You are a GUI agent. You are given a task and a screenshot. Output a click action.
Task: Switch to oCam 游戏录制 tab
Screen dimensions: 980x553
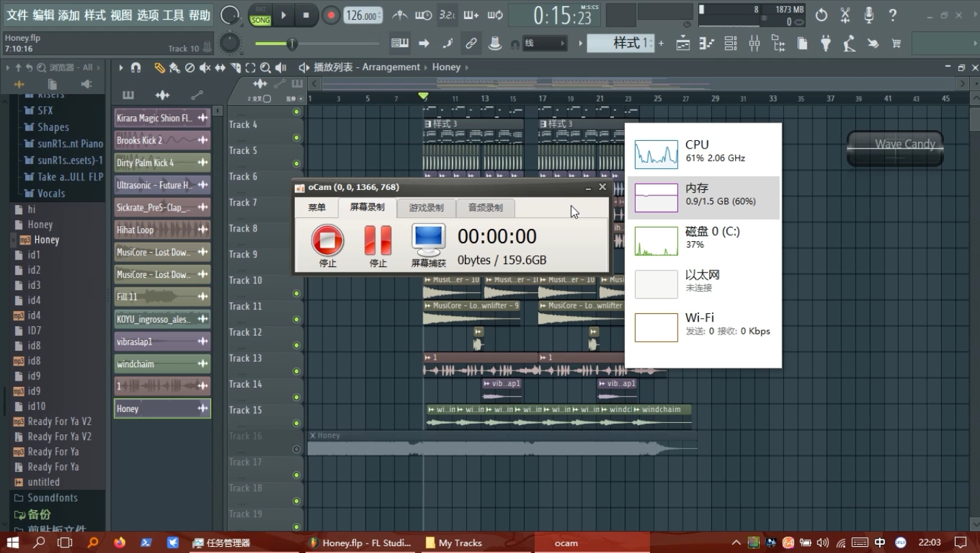pos(426,208)
